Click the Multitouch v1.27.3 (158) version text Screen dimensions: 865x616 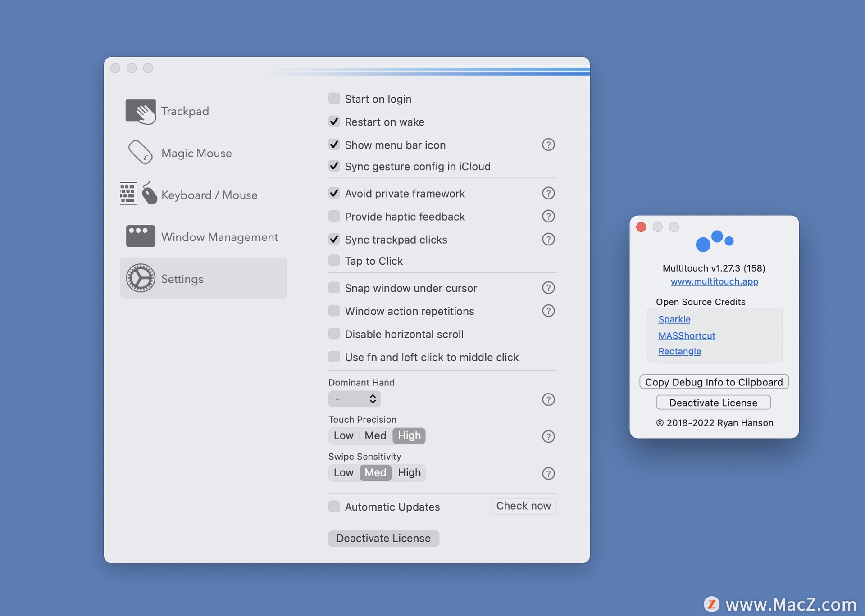[714, 268]
